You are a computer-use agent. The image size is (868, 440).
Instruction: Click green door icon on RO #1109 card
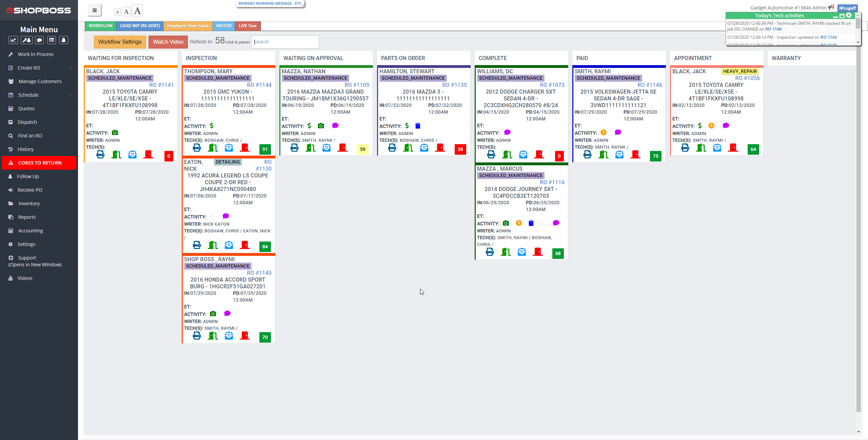[310, 148]
